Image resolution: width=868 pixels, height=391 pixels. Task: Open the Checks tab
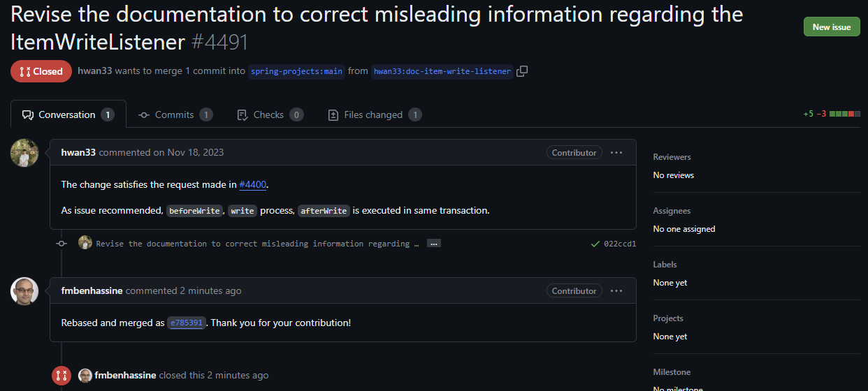tap(270, 115)
